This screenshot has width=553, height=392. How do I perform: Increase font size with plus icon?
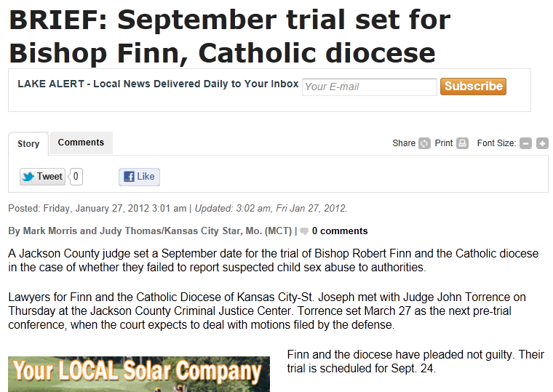pyautogui.click(x=542, y=143)
